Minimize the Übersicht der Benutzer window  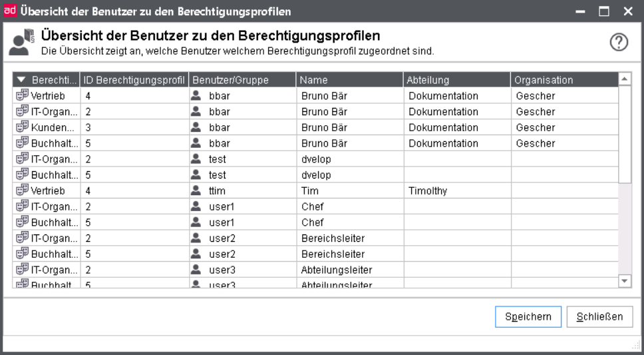(x=580, y=11)
